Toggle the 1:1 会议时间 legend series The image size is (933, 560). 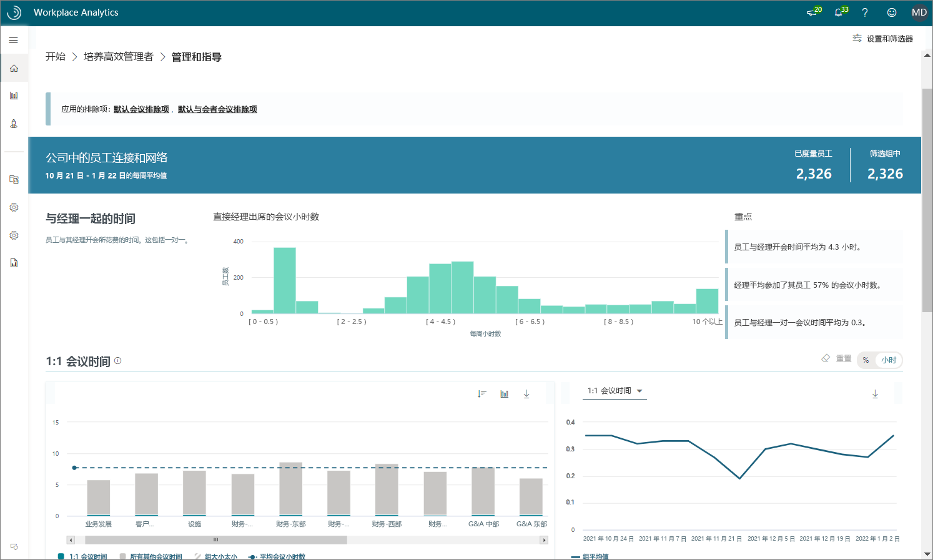tap(82, 556)
